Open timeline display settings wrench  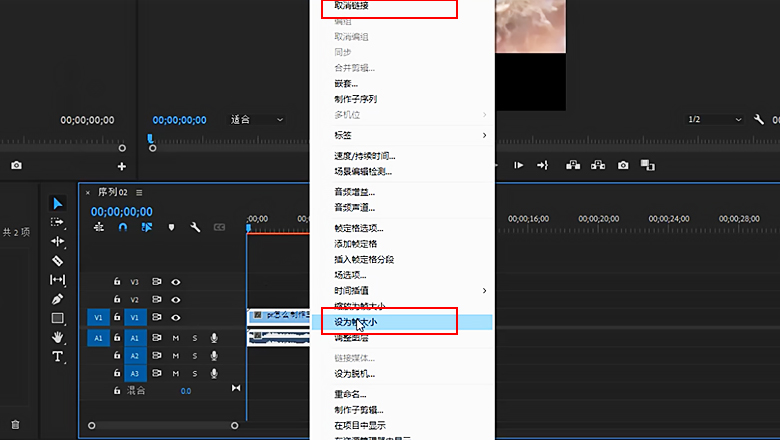[x=195, y=227]
